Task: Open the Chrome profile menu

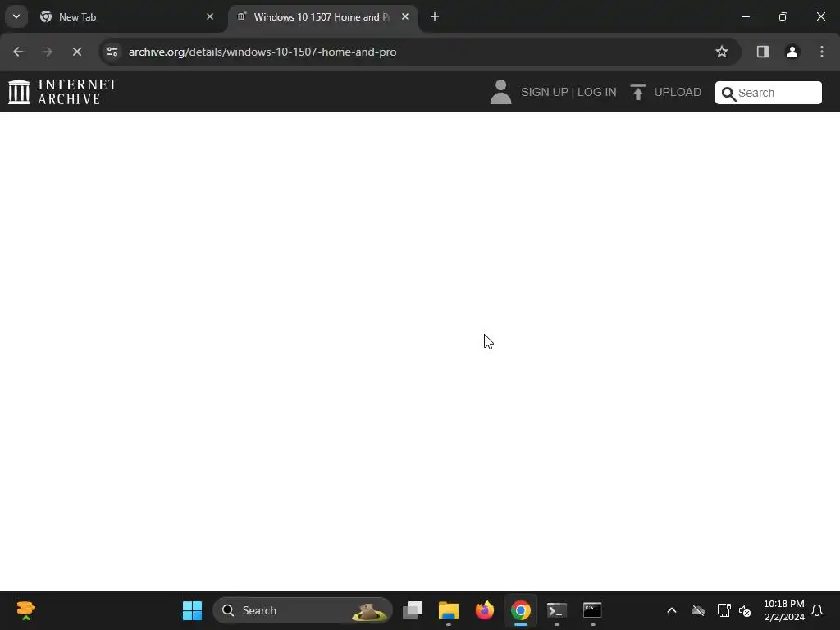Action: (792, 52)
